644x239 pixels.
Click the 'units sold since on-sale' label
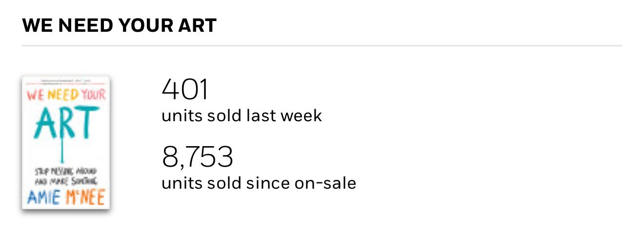259,183
